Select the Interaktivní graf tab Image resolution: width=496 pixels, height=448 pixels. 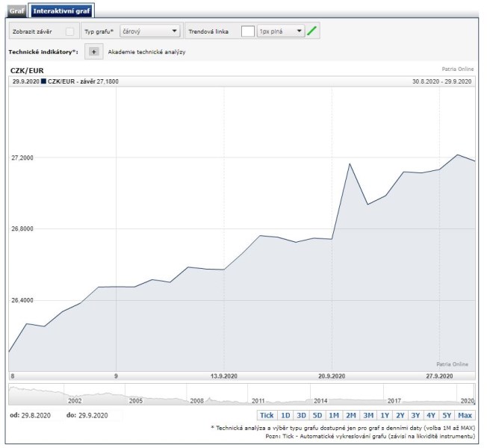point(63,12)
